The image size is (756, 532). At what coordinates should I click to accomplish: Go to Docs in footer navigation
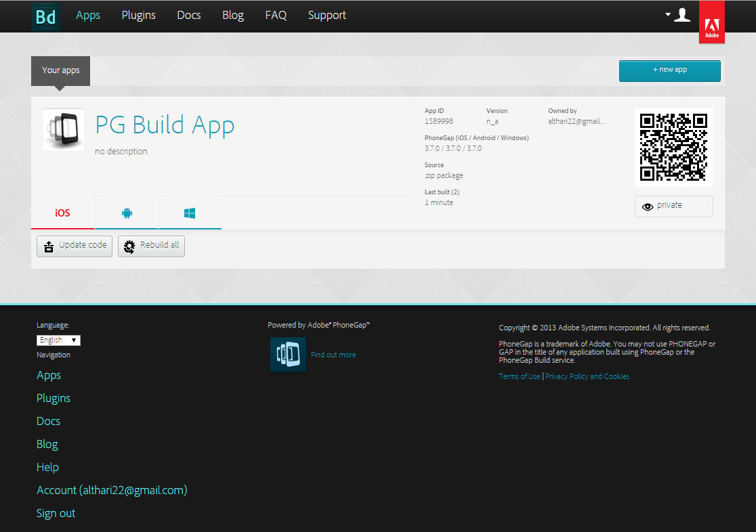tap(48, 421)
